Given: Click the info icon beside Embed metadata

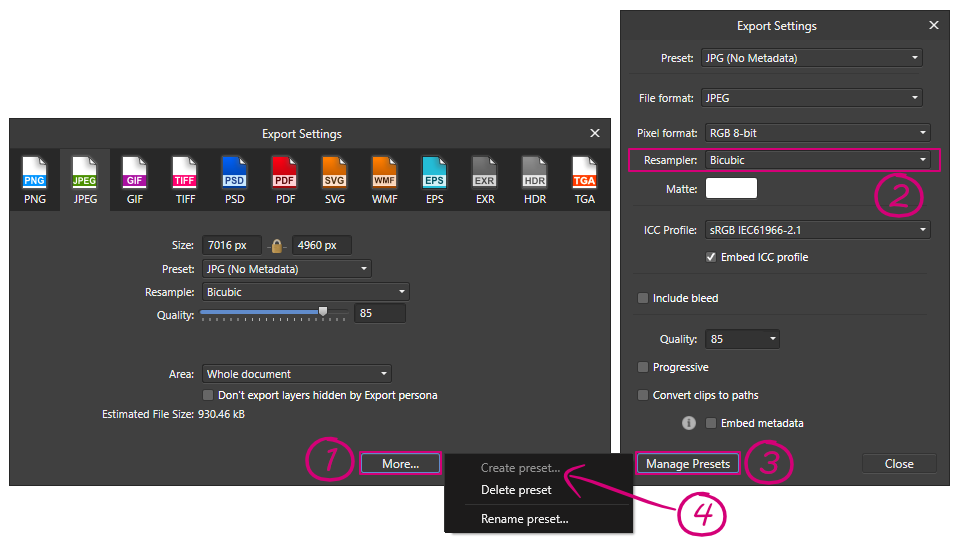Looking at the screenshot, I should [x=689, y=423].
